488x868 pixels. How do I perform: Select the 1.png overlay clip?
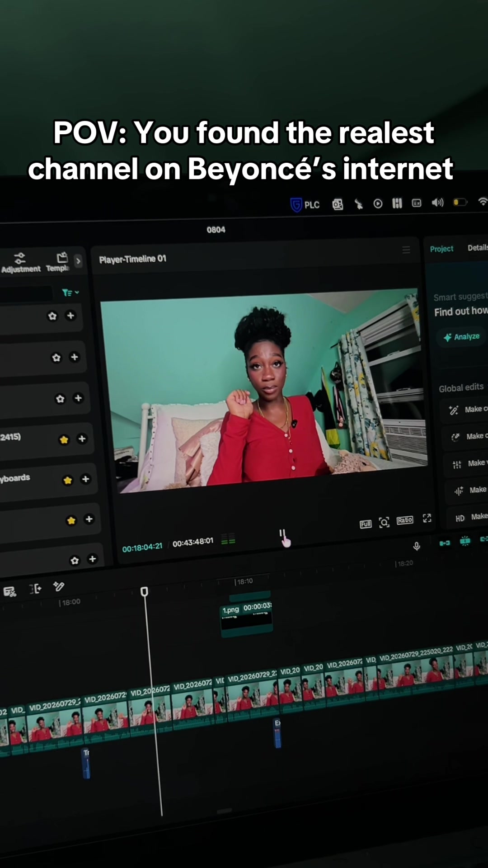tap(247, 618)
